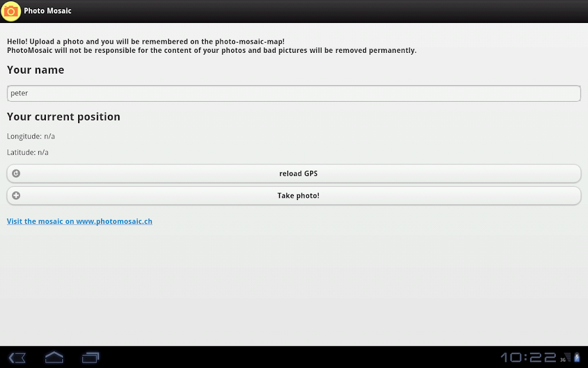Focus the name field containing peter
Image resolution: width=588 pixels, height=368 pixels.
coord(293,93)
